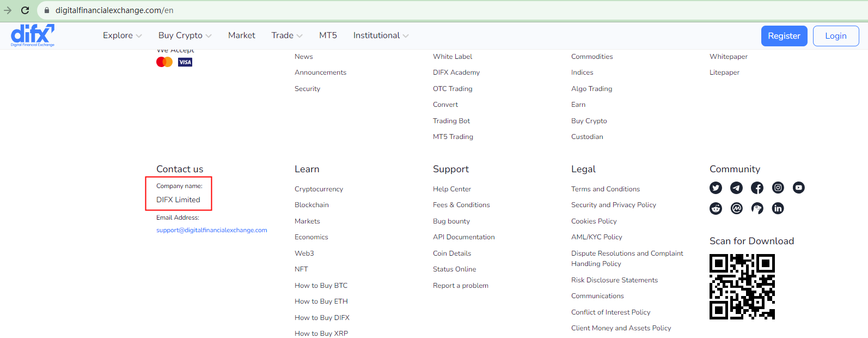This screenshot has width=868, height=338.
Task: Open the Earn link
Action: (x=578, y=105)
